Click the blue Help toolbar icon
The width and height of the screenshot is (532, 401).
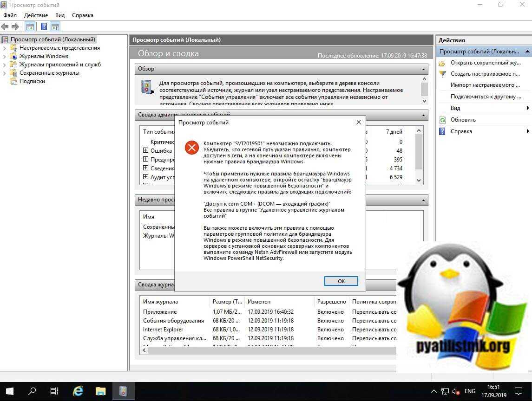click(44, 26)
